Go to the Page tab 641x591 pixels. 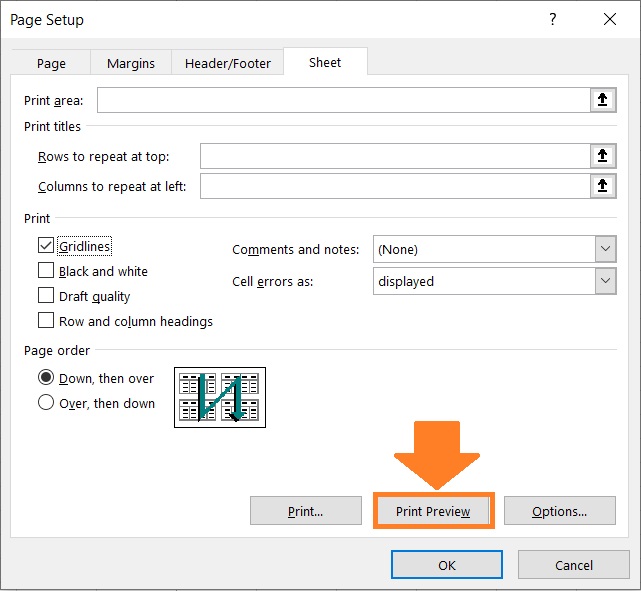pyautogui.click(x=51, y=63)
